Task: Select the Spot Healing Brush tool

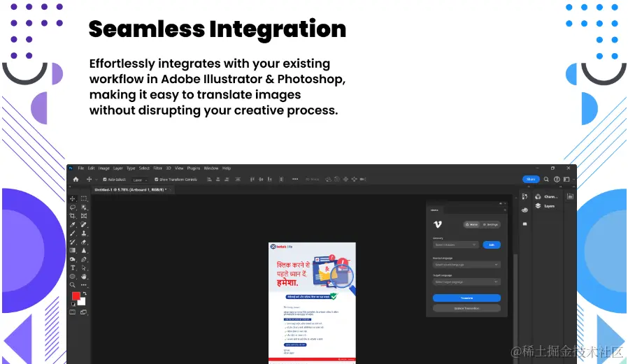Action: coord(84,225)
